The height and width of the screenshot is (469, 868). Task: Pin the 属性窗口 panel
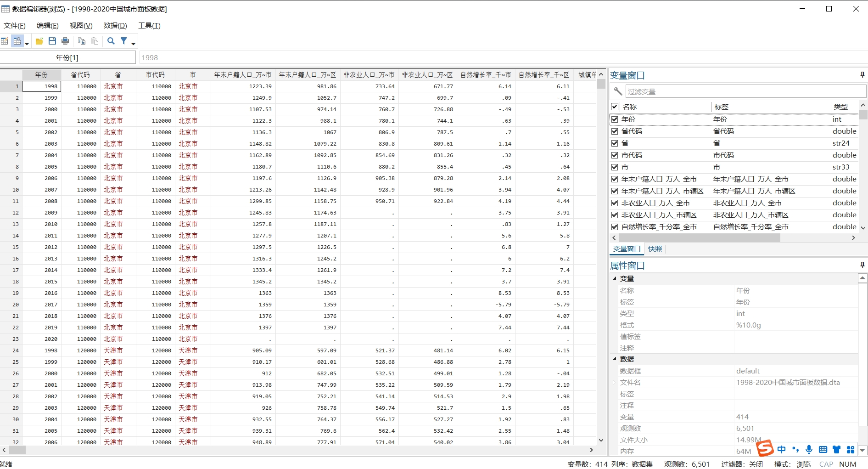[862, 265]
